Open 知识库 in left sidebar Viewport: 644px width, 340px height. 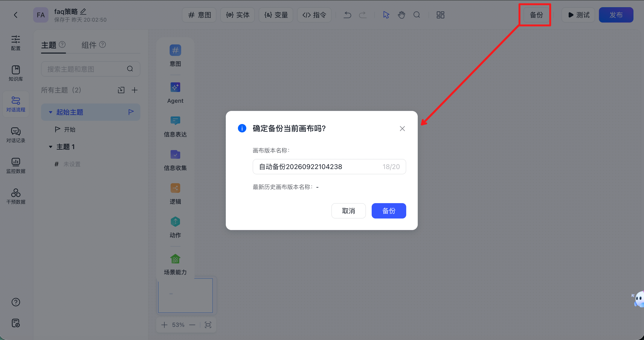(x=16, y=73)
